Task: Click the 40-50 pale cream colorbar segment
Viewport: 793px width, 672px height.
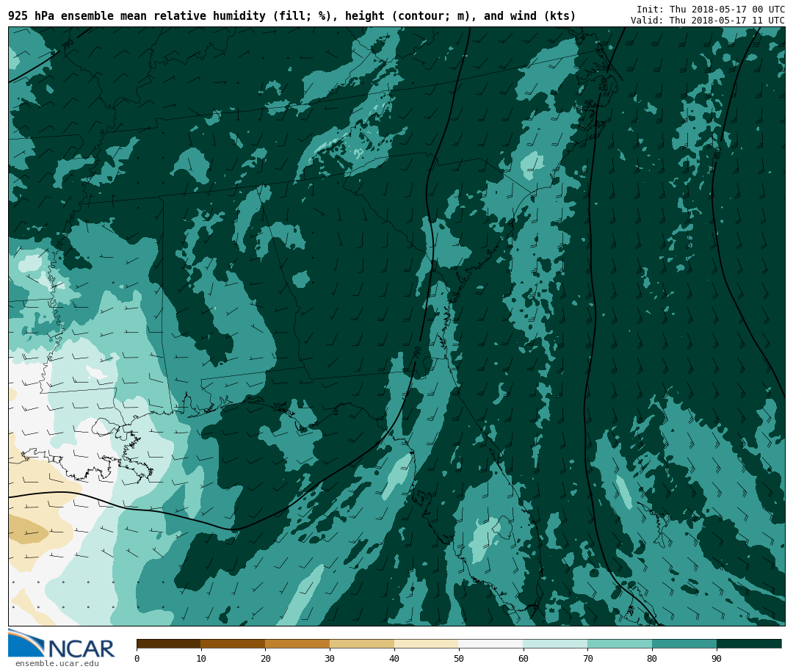Action: [427, 643]
